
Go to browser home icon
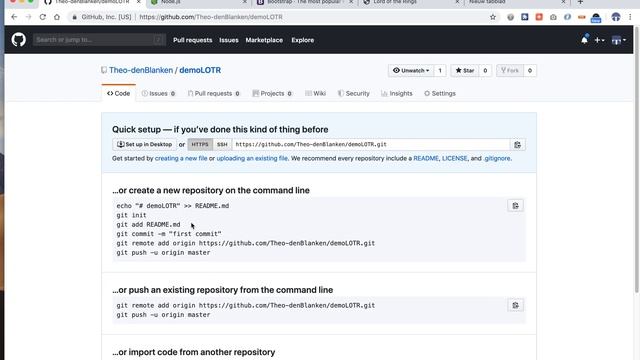(x=57, y=17)
